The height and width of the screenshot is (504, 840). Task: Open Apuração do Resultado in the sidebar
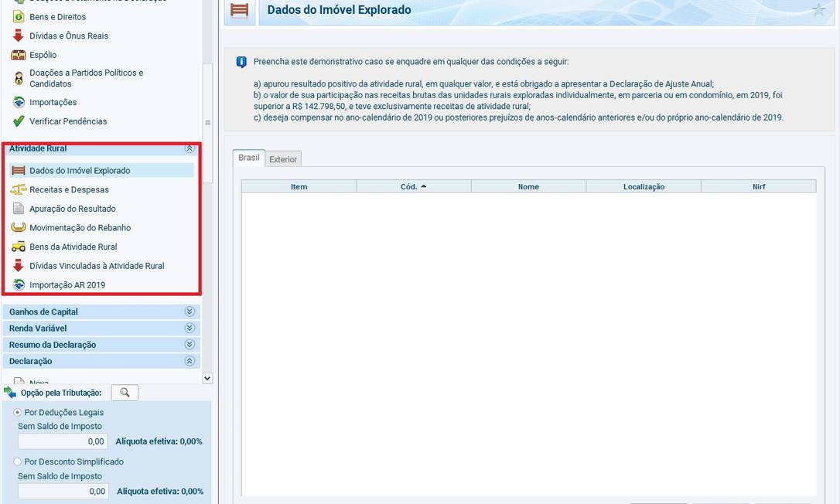point(72,209)
